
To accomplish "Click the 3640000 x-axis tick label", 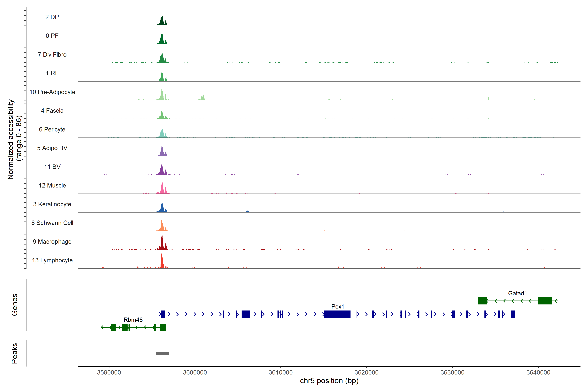I will point(538,372).
